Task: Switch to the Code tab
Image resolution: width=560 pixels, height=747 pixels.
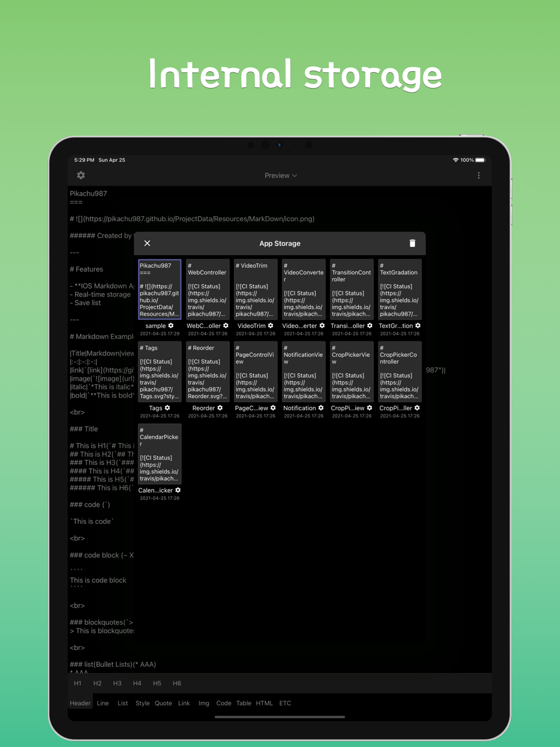Action: point(224,703)
